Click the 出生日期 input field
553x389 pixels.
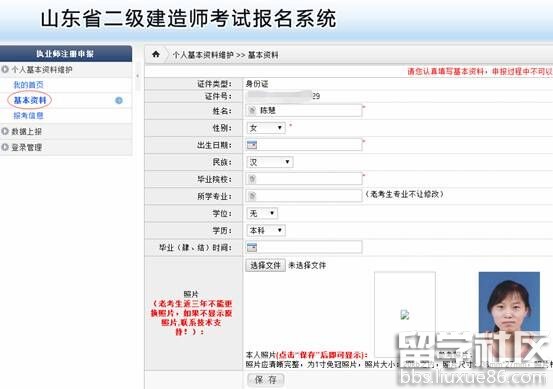point(304,145)
